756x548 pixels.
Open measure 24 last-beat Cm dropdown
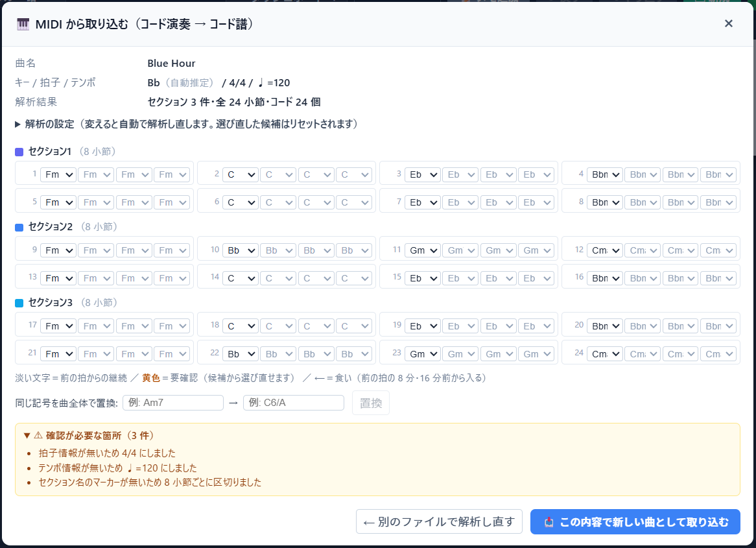tap(718, 354)
